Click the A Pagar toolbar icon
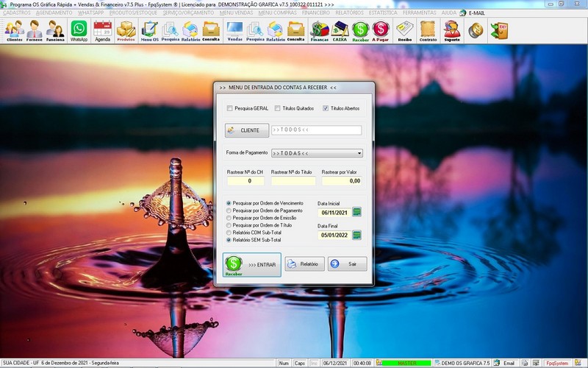 pos(381,30)
